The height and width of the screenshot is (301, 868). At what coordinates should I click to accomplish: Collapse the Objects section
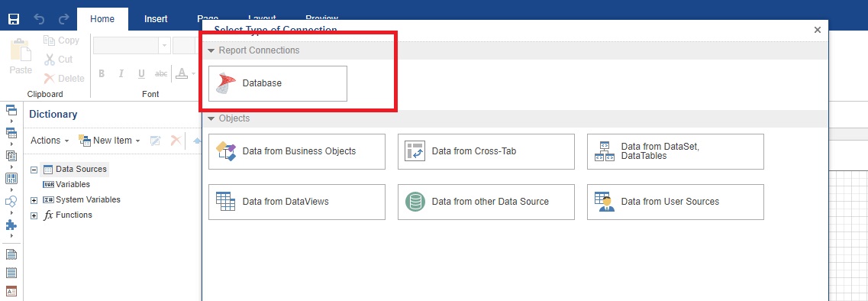pos(211,118)
